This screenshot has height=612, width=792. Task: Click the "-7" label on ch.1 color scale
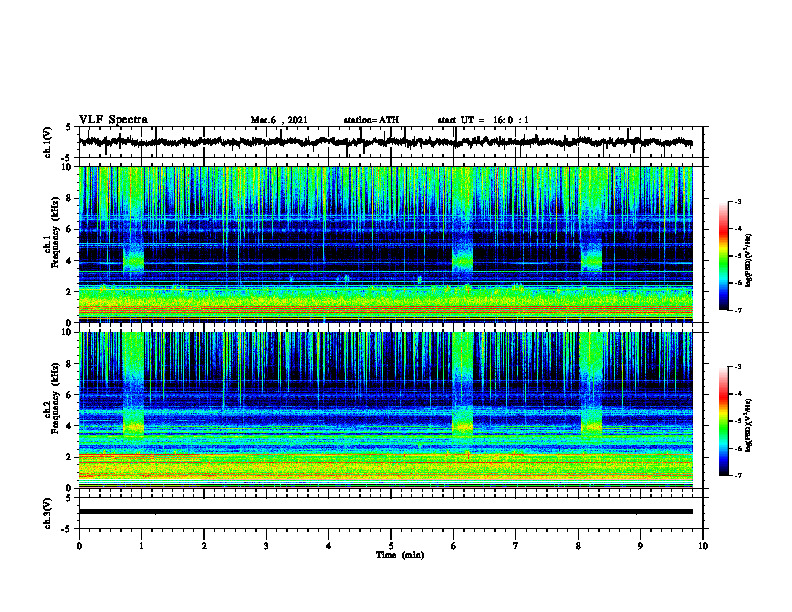737,310
